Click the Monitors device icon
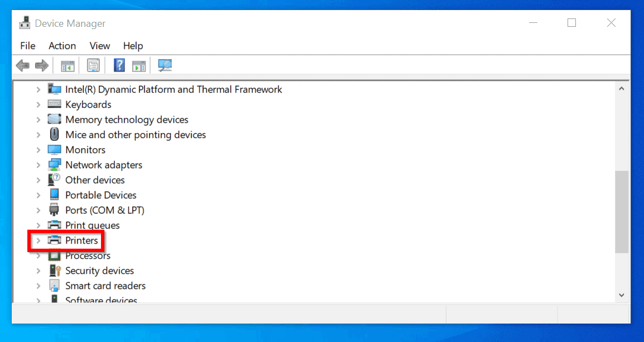 click(54, 149)
